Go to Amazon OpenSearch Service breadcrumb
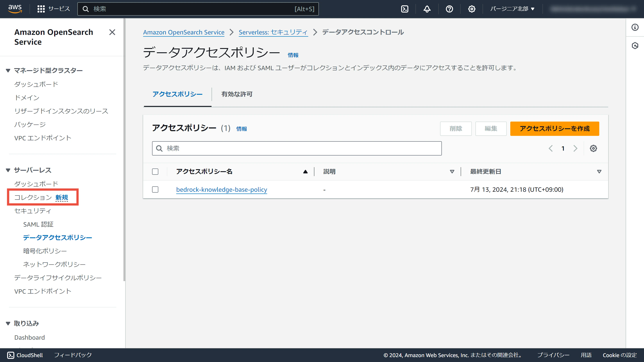Image resolution: width=644 pixels, height=362 pixels. 184,32
